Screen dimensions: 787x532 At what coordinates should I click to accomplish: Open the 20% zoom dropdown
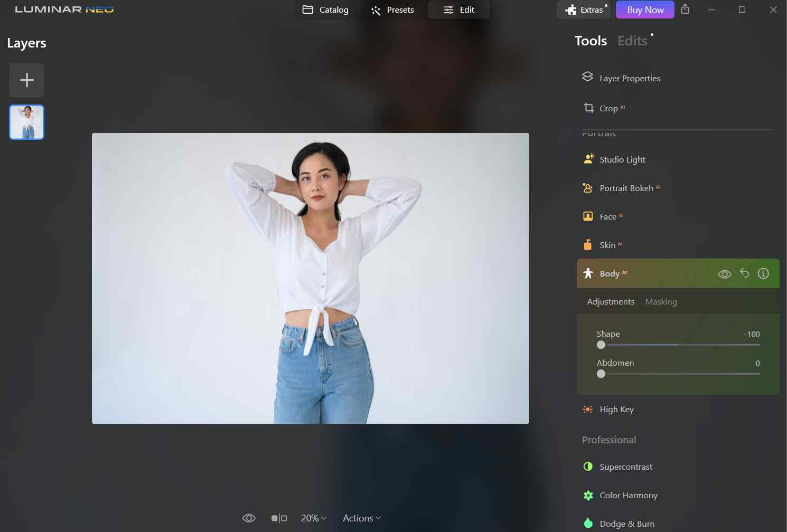click(314, 518)
